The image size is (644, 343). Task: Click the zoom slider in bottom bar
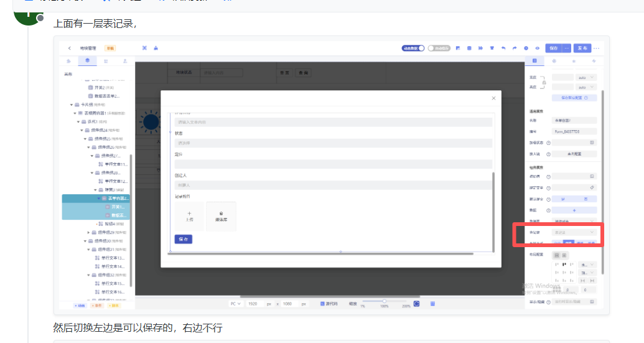click(385, 301)
